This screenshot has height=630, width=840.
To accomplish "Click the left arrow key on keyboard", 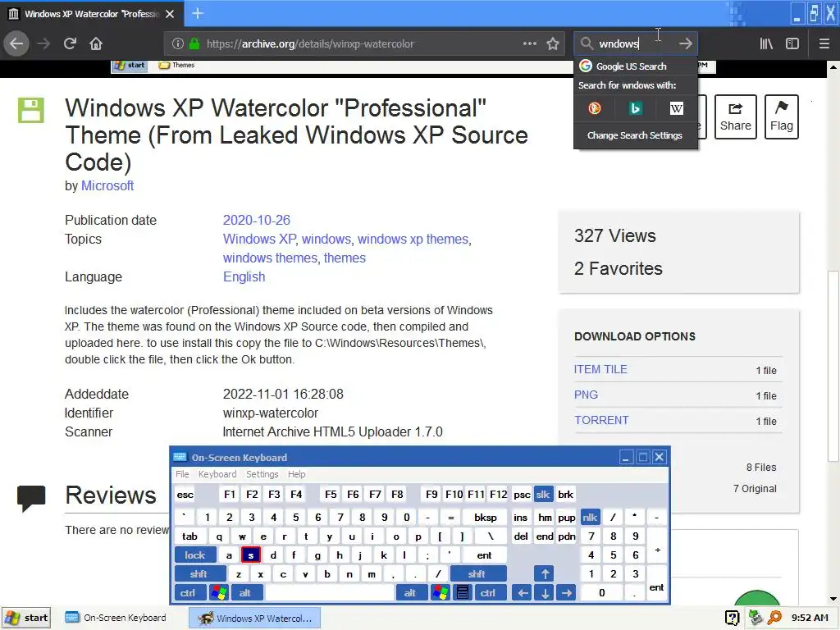I will [523, 593].
